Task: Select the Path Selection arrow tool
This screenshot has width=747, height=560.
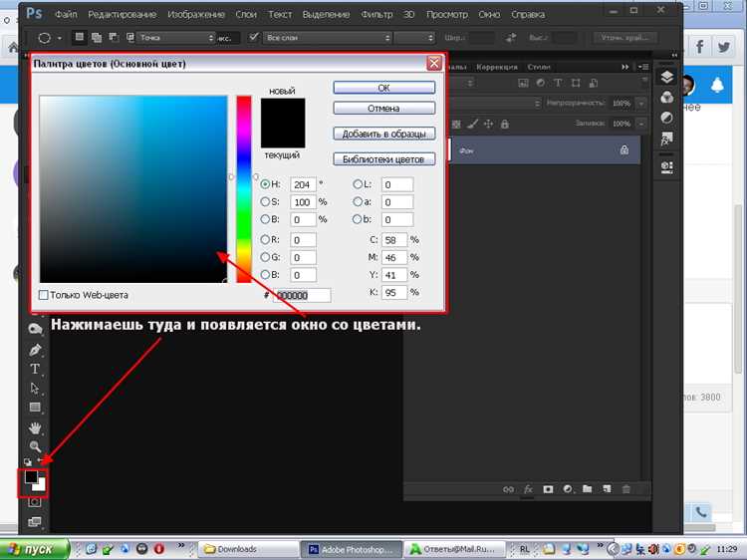Action: (35, 389)
